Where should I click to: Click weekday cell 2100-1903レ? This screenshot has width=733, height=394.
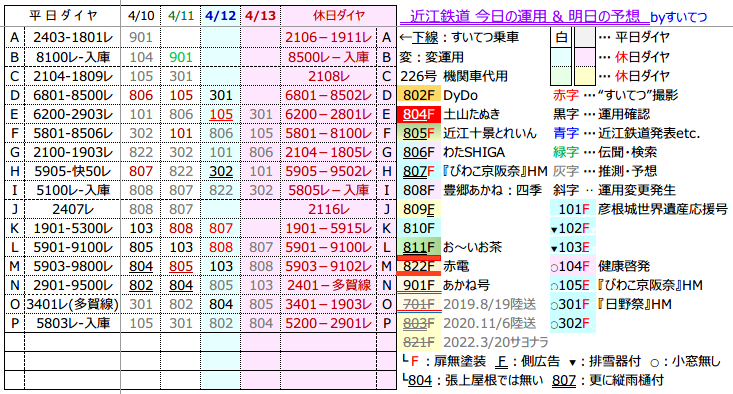click(72, 152)
